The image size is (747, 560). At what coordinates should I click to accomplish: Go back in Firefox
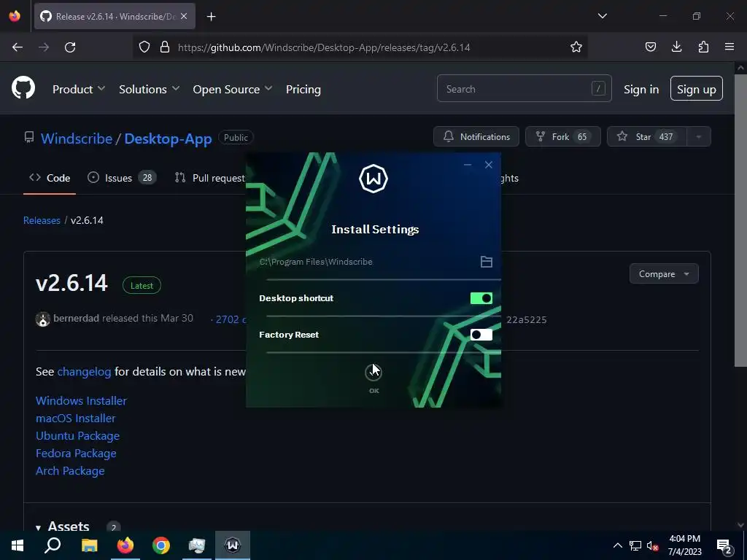click(18, 47)
